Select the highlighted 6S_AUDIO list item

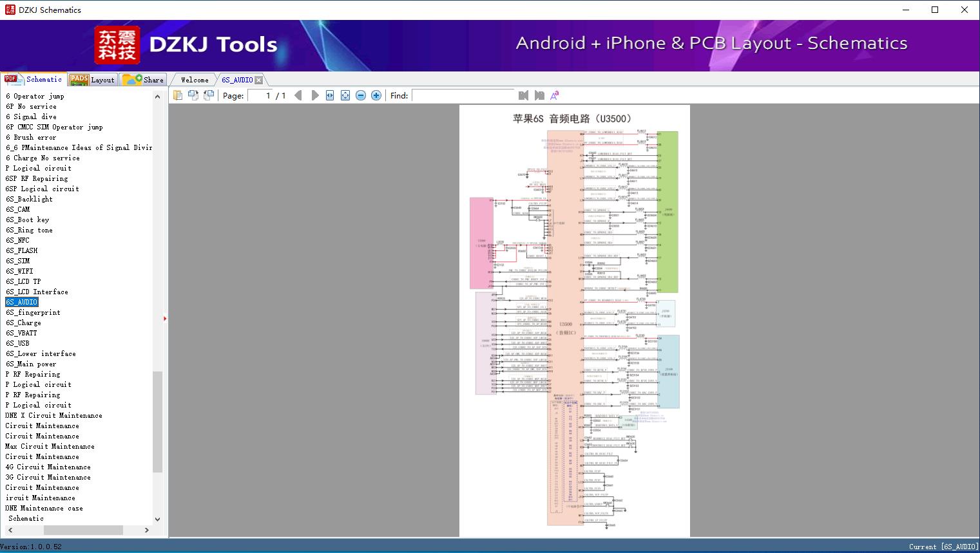pos(22,302)
